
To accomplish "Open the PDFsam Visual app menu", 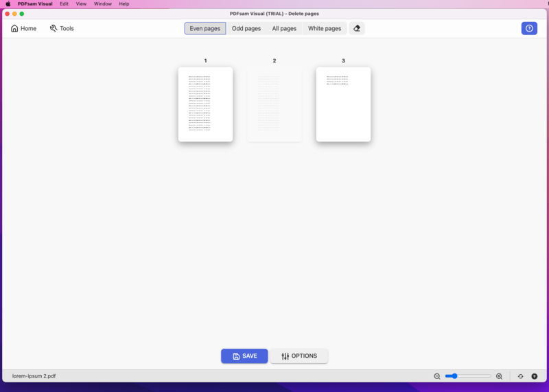I will pos(35,4).
